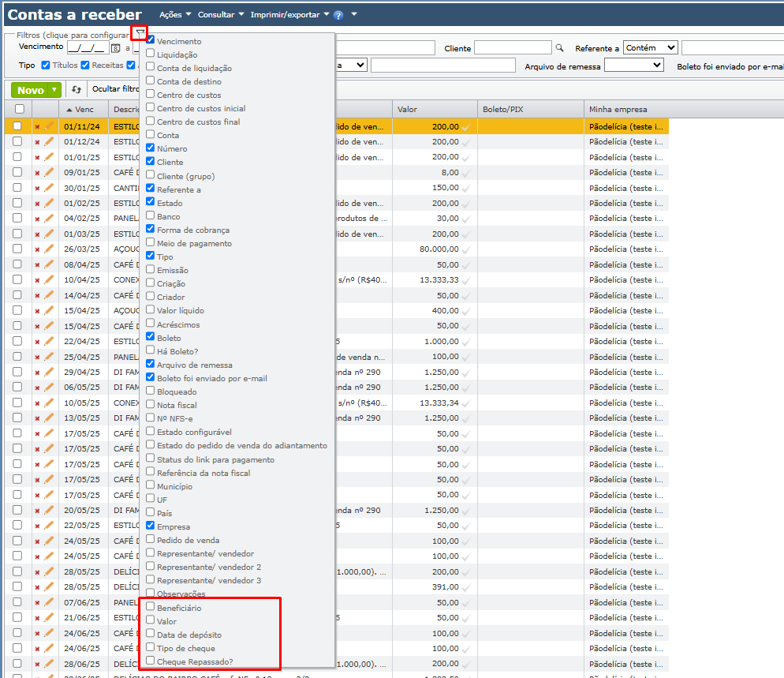
Task: Click checkmark icon next to 400,00 value
Action: point(466,311)
